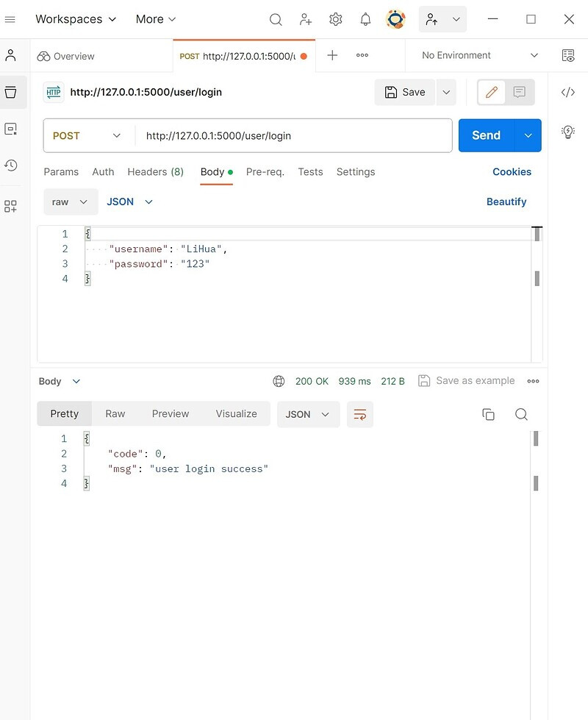Click the 939 ms response time
588x720 pixels.
354,381
